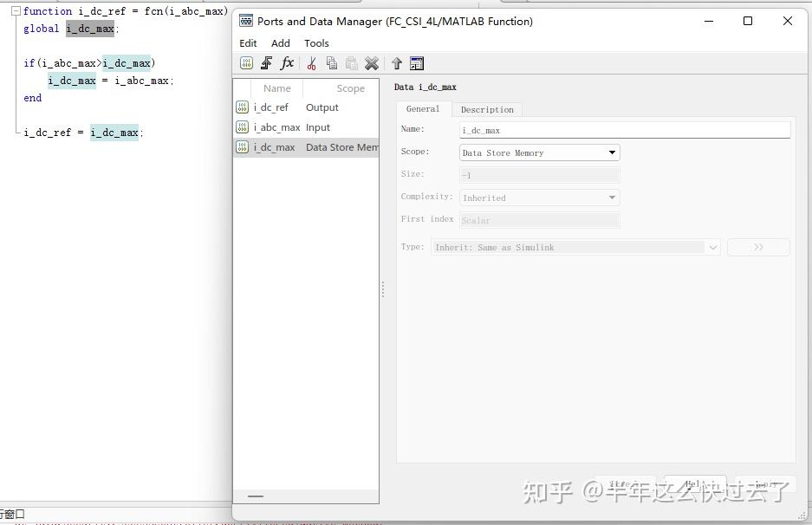812x525 pixels.
Task: Delete selected entry with the X icon
Action: click(372, 62)
